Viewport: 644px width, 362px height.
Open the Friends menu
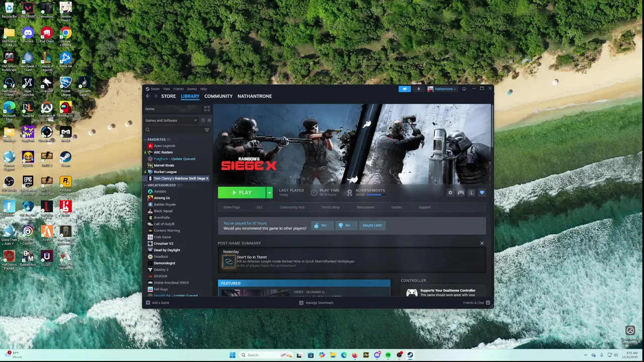(x=178, y=89)
